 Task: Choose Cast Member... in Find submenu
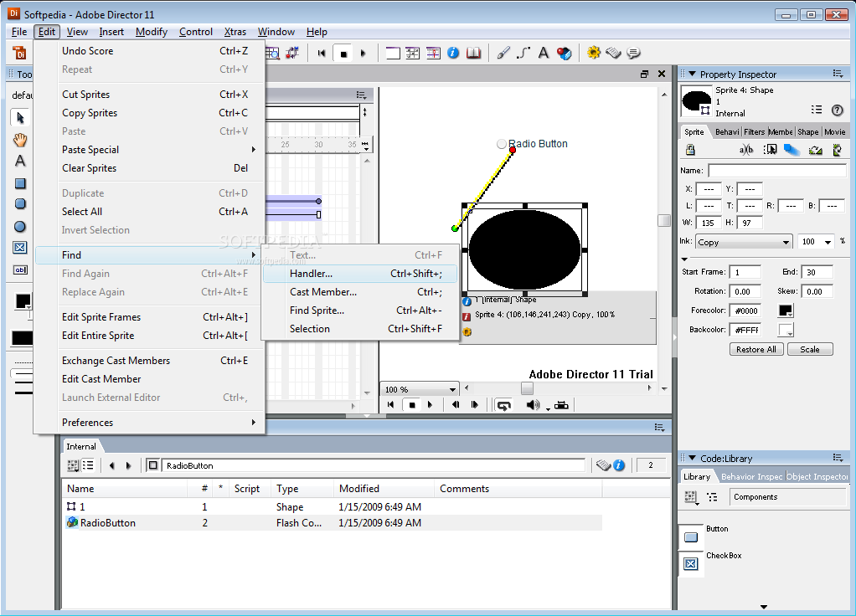coord(360,292)
